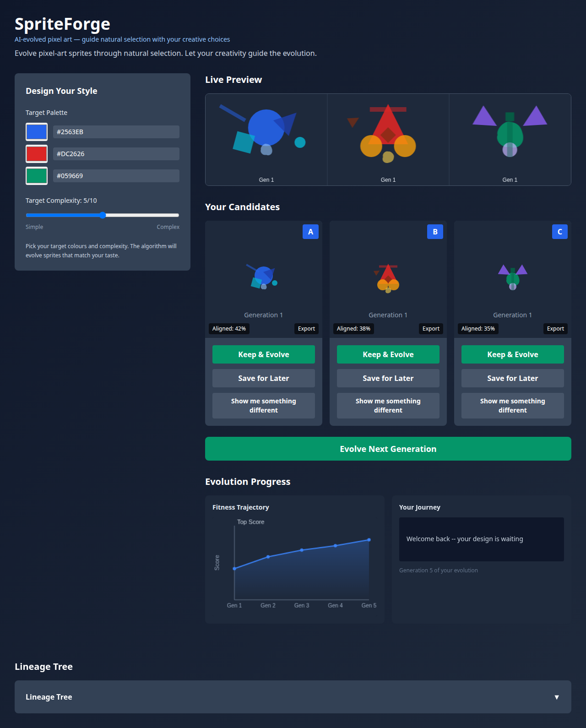Select the purple-eared green sprite in Live Preview
Screen dimensions: 586x728
pyautogui.click(x=510, y=133)
